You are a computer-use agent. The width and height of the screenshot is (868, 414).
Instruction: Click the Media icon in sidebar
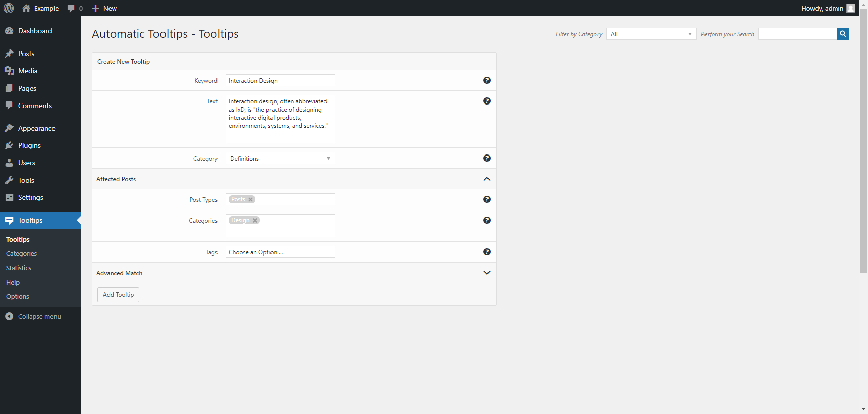pyautogui.click(x=9, y=71)
